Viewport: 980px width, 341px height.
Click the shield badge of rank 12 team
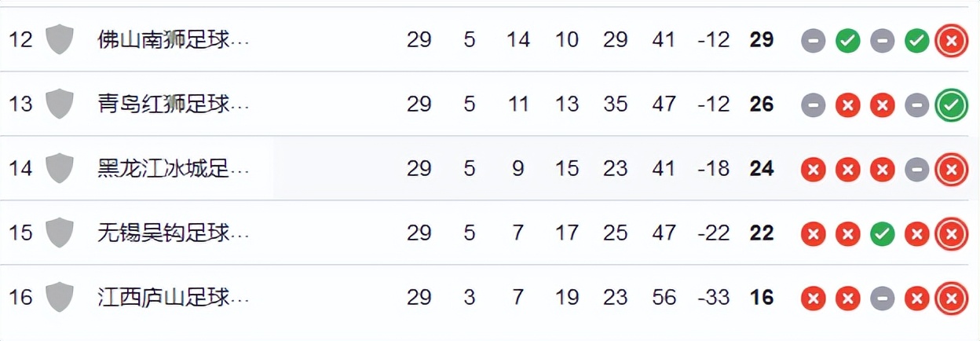(x=60, y=39)
